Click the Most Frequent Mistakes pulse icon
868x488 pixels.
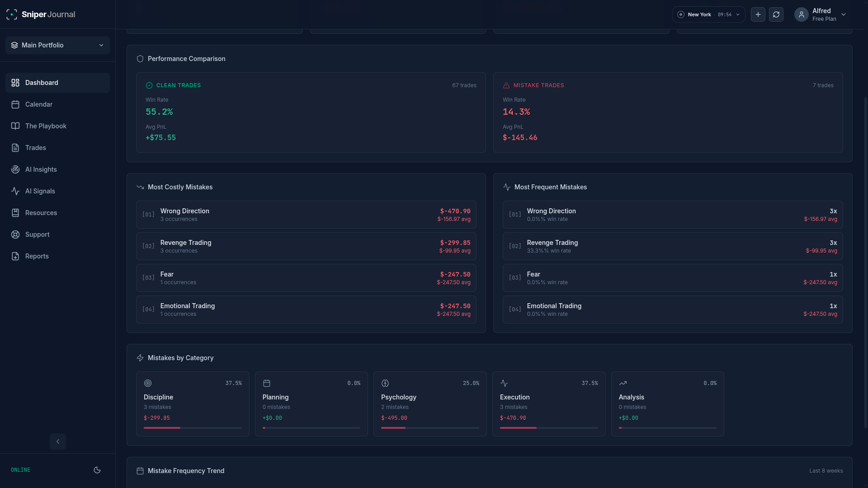pyautogui.click(x=507, y=187)
